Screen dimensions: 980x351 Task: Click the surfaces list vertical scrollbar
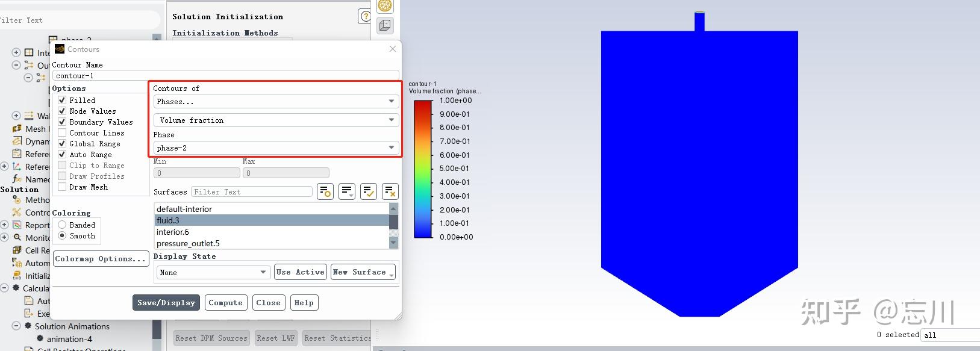pos(393,226)
